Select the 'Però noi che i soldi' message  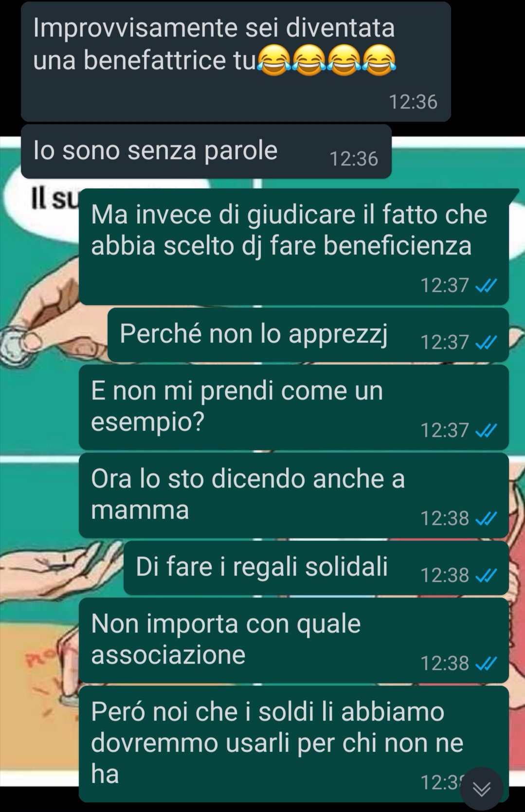tap(294, 744)
